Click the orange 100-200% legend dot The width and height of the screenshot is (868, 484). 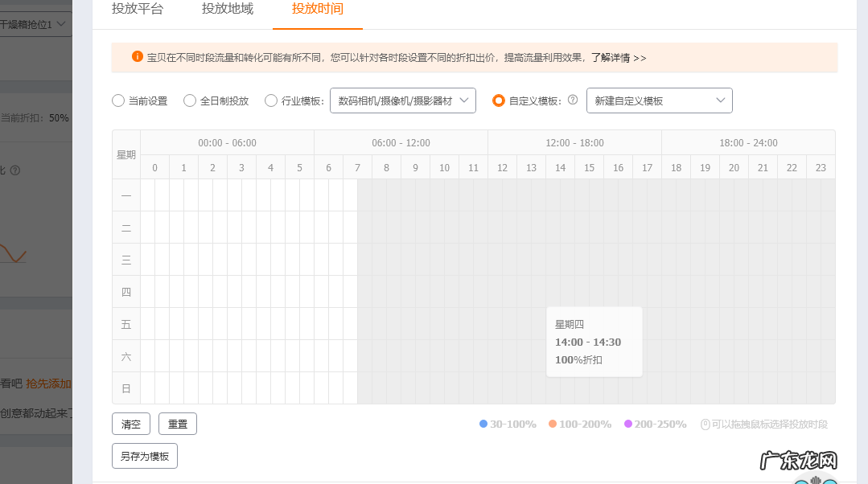pos(553,424)
